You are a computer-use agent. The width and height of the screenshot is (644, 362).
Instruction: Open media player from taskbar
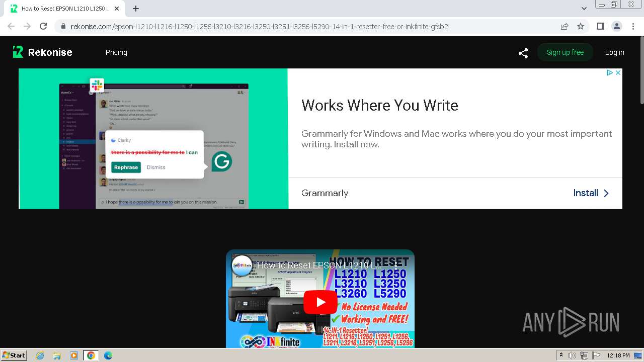coord(74,355)
